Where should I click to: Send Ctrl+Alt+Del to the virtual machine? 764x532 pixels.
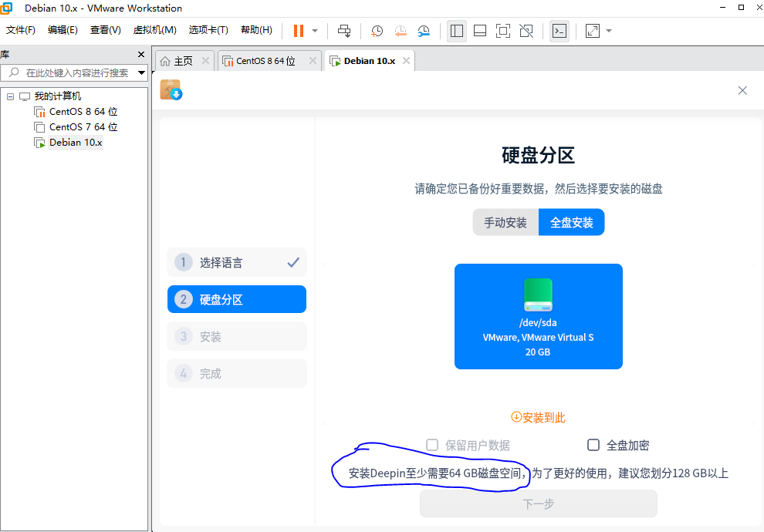pyautogui.click(x=344, y=31)
